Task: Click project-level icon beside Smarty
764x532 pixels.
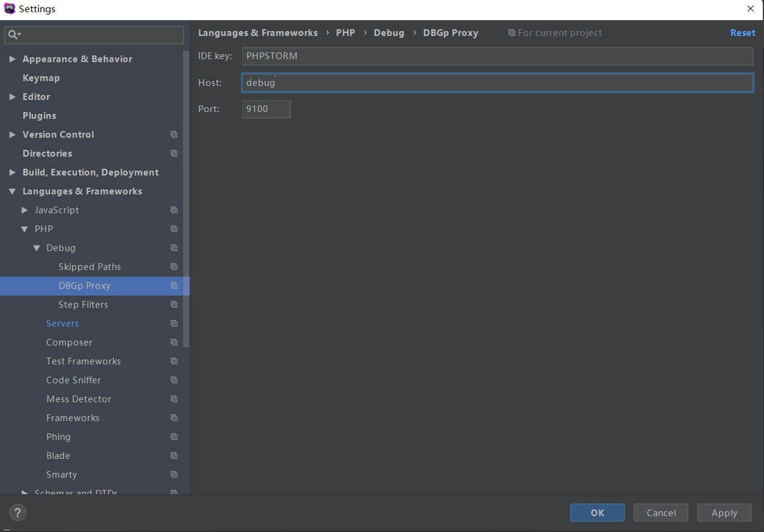Action: (174, 475)
